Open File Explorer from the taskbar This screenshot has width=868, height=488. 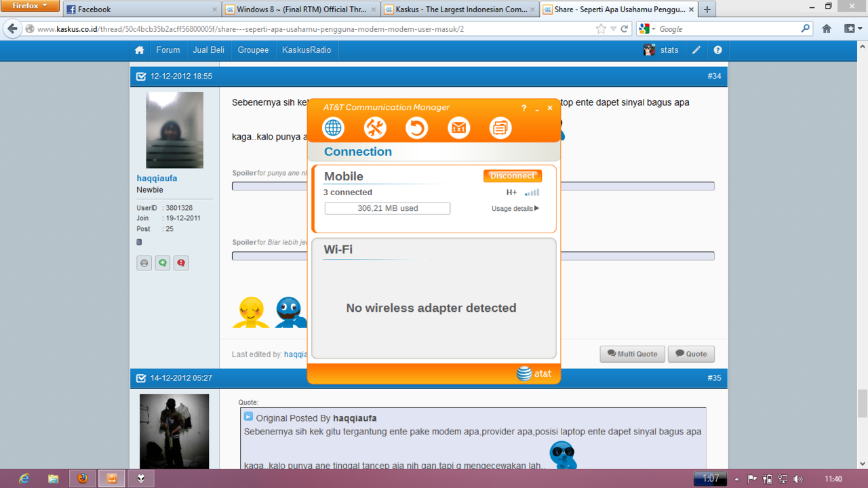(53, 479)
